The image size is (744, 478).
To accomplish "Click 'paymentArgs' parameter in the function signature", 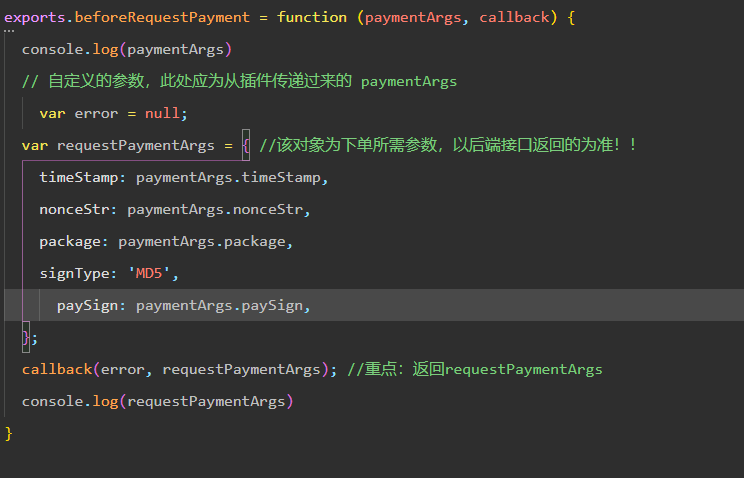I will [x=413, y=18].
